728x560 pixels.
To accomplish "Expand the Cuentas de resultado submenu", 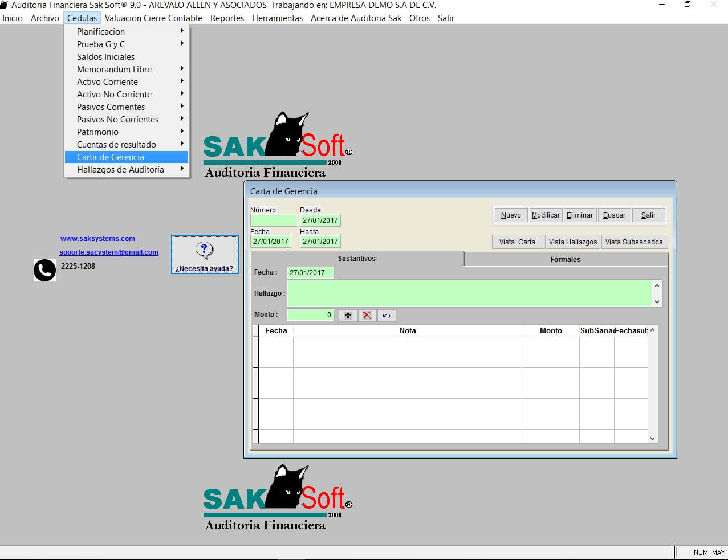I will tap(127, 145).
